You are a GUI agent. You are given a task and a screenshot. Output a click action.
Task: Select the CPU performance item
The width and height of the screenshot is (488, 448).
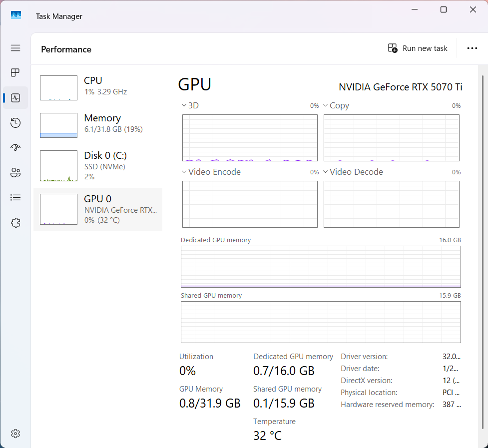(x=98, y=88)
